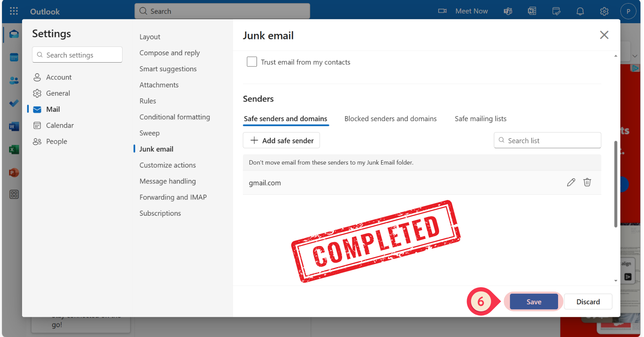Expand the chevron dropdown behind the dialog

tap(635, 56)
